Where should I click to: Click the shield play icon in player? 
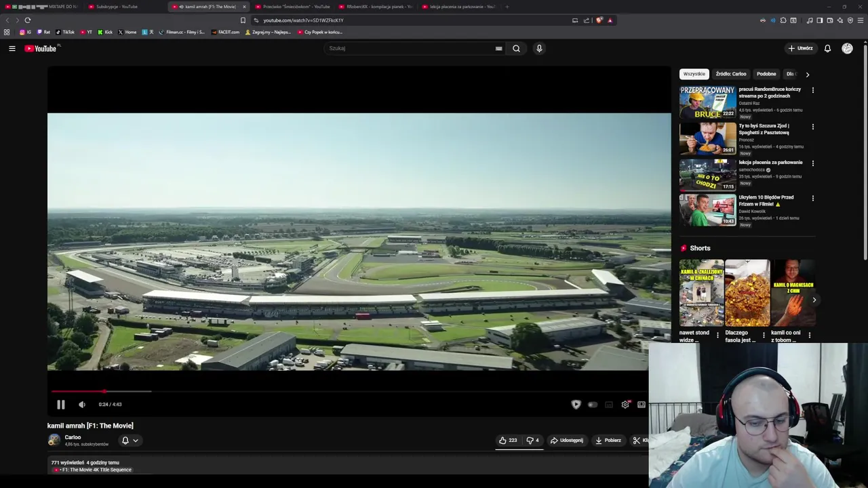576,405
